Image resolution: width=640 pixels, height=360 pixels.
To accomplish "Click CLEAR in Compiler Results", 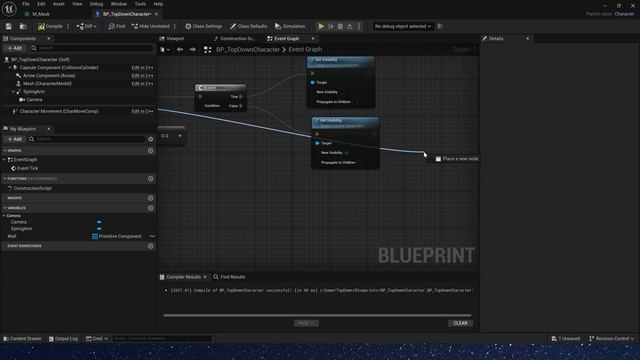I will point(460,323).
